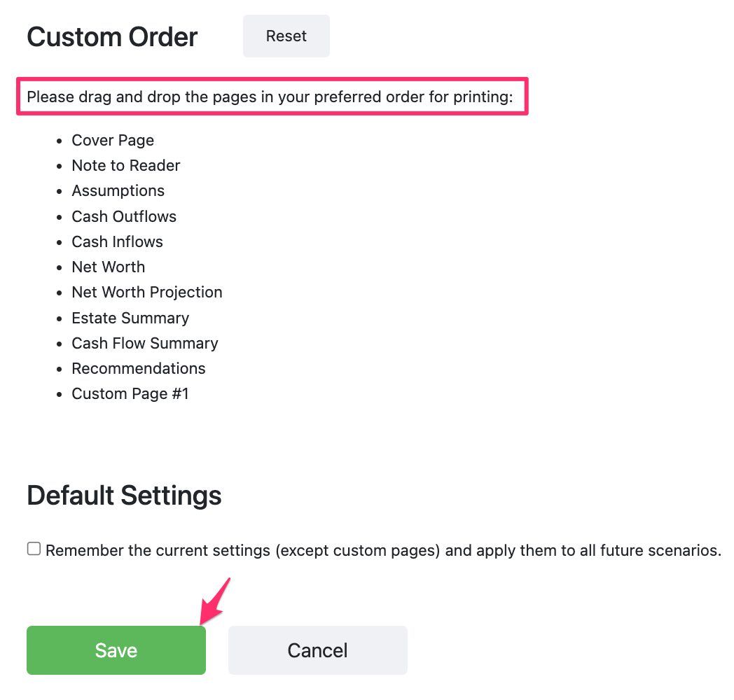The image size is (734, 700).
Task: Select the Note to Reader item
Action: 126,166
